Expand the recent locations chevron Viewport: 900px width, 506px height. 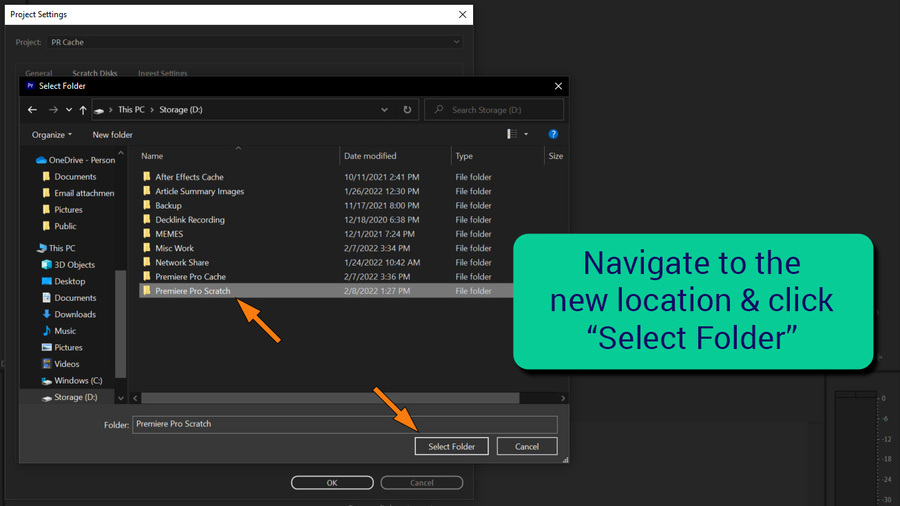(68, 110)
